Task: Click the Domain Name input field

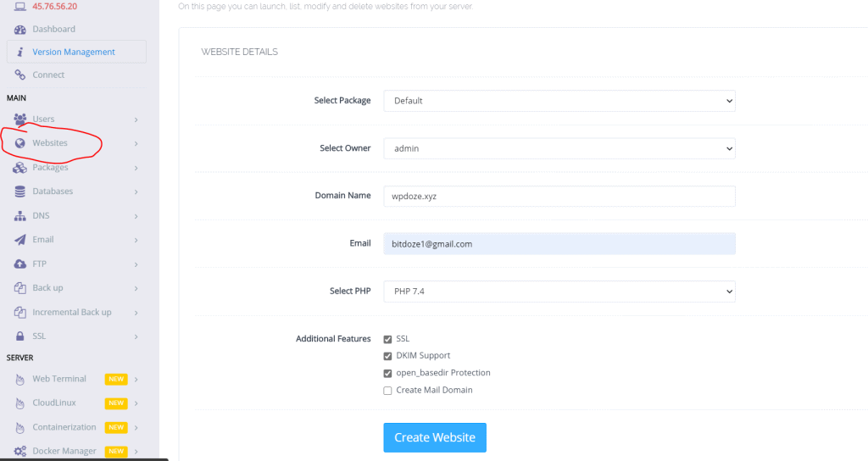Action: tap(559, 196)
